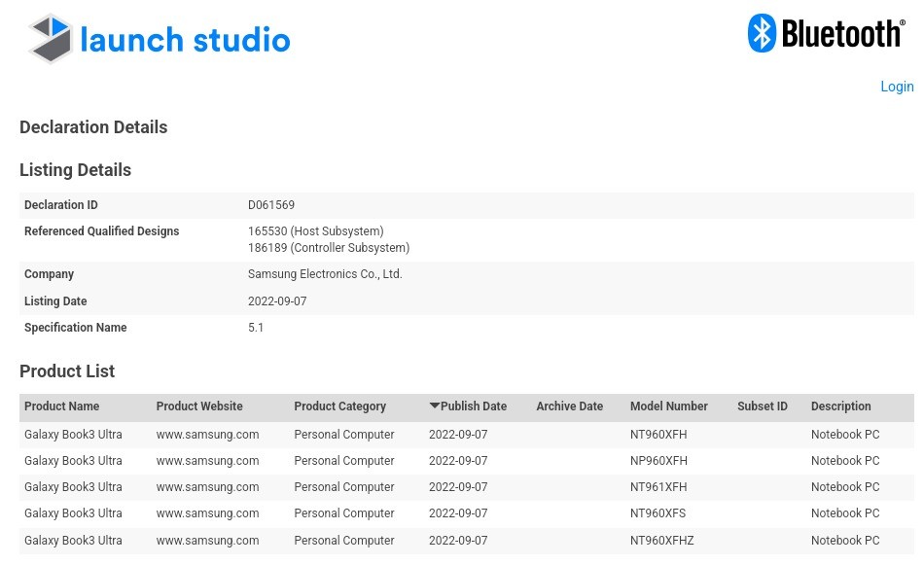924x565 pixels.
Task: Click the Launch Studio logo icon
Action: pyautogui.click(x=51, y=39)
